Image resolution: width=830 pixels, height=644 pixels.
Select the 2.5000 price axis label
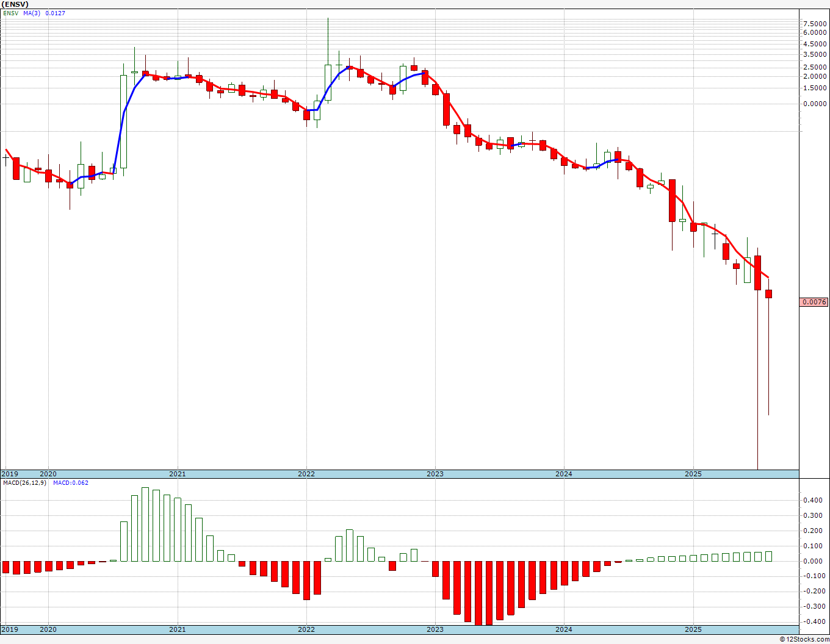(x=815, y=67)
